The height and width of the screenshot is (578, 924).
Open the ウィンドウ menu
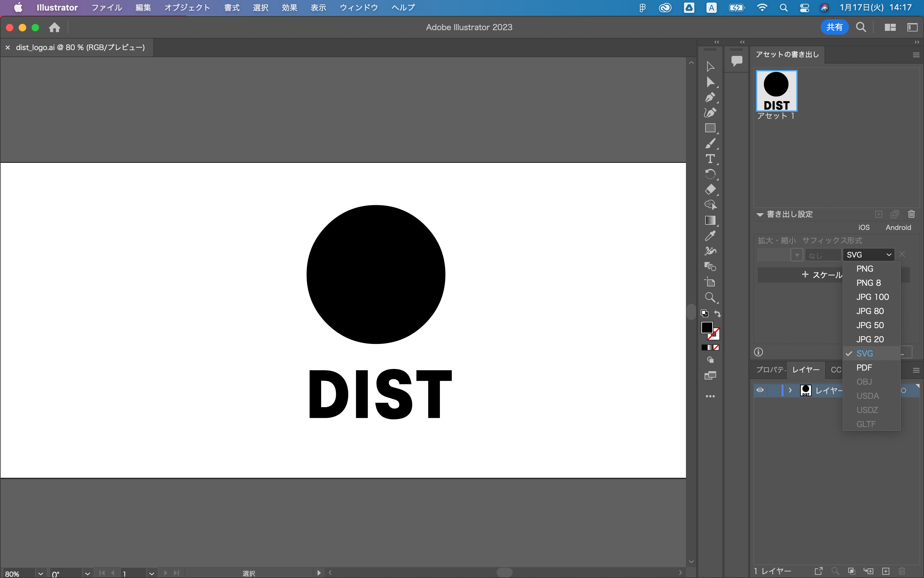358,8
